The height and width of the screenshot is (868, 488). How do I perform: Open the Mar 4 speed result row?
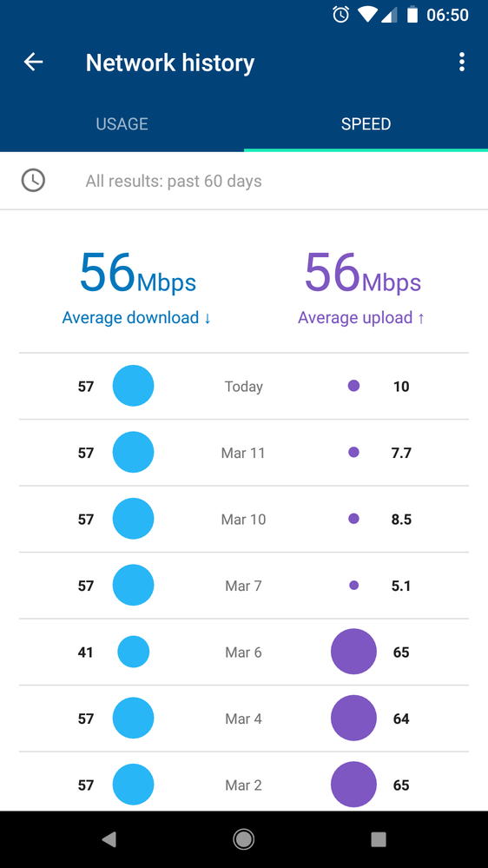244,719
